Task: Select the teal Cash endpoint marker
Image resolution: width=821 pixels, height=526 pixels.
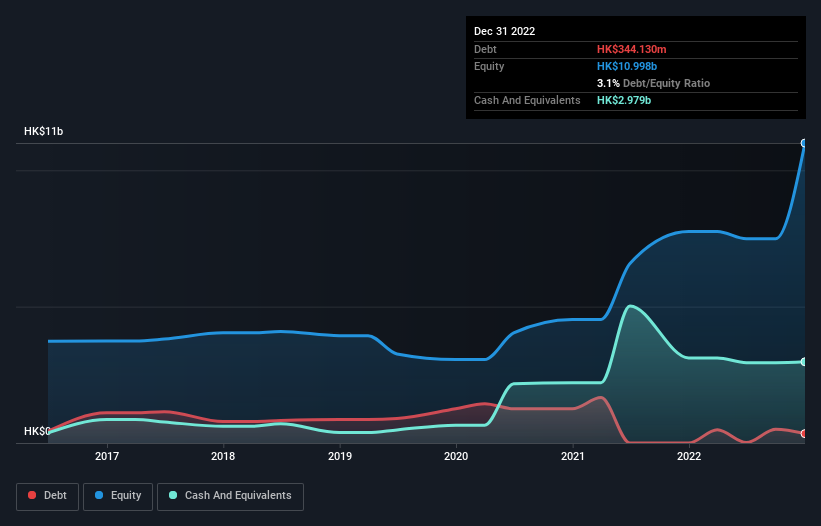Action: point(804,362)
